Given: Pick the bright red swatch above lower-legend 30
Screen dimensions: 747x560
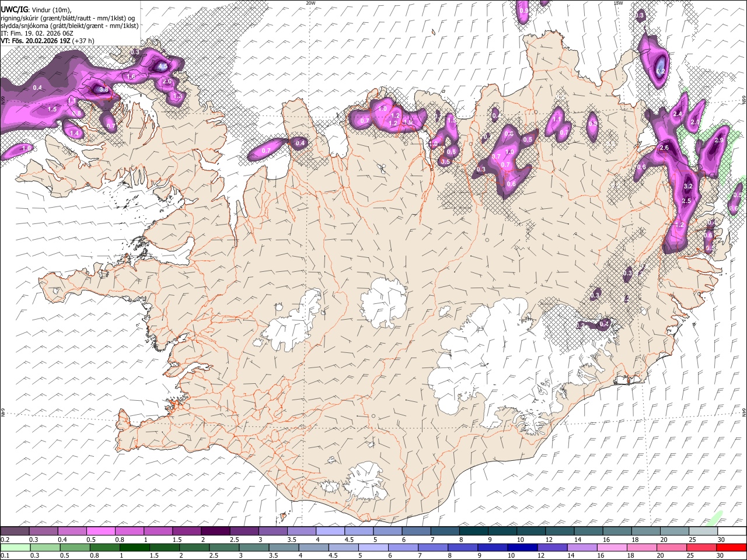Looking at the screenshot, I should click(731, 548).
